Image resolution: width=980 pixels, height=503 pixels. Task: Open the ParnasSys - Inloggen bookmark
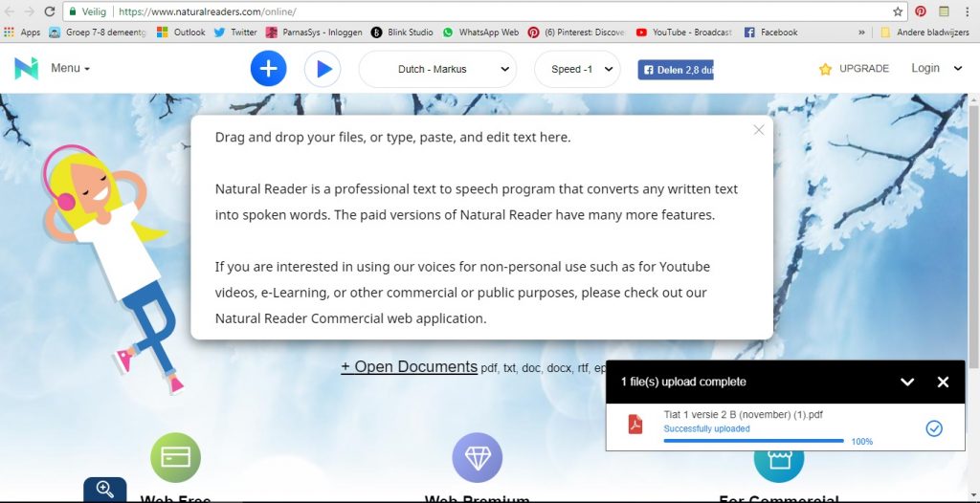click(314, 32)
